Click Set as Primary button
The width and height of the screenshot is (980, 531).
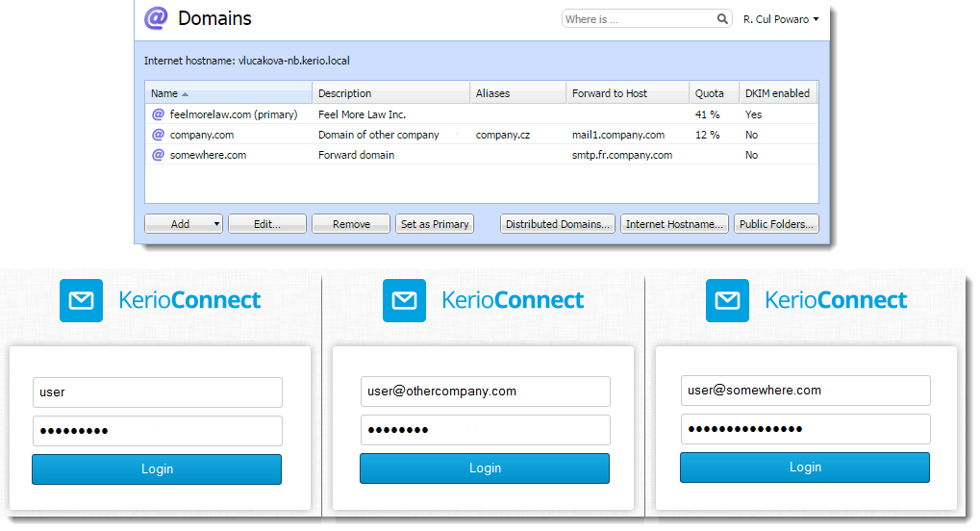tap(435, 224)
